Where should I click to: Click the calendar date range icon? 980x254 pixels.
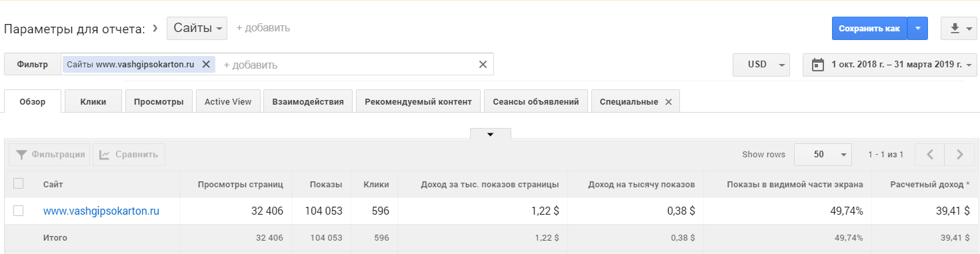tap(817, 65)
